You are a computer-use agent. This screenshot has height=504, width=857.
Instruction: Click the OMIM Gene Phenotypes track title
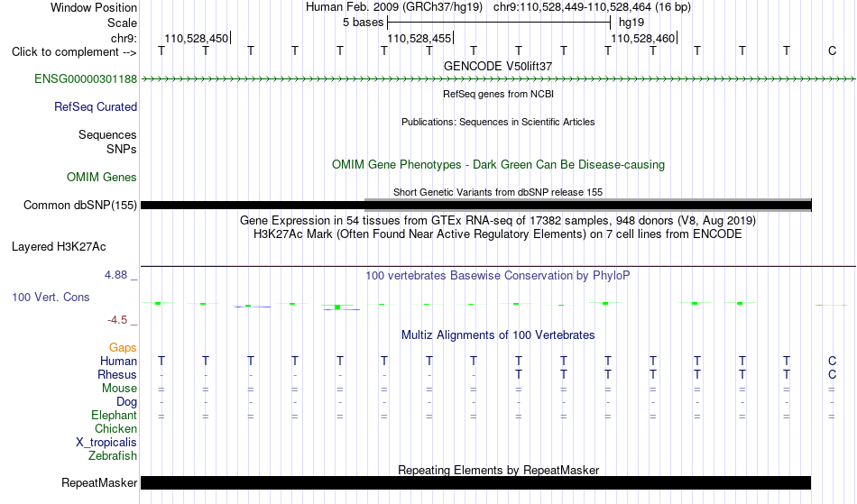[x=499, y=164]
